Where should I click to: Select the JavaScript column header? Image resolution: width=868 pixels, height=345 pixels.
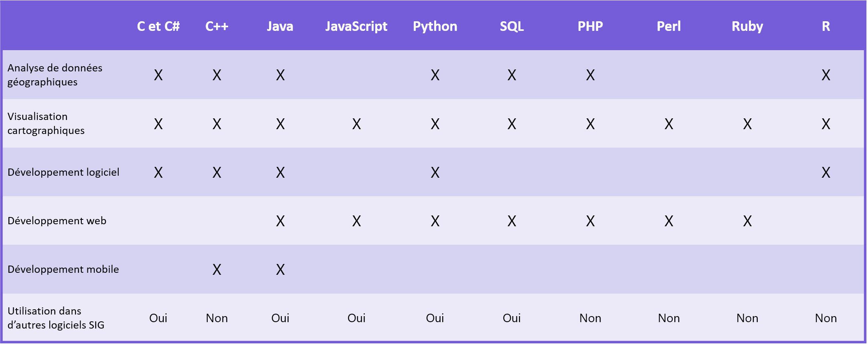(356, 26)
